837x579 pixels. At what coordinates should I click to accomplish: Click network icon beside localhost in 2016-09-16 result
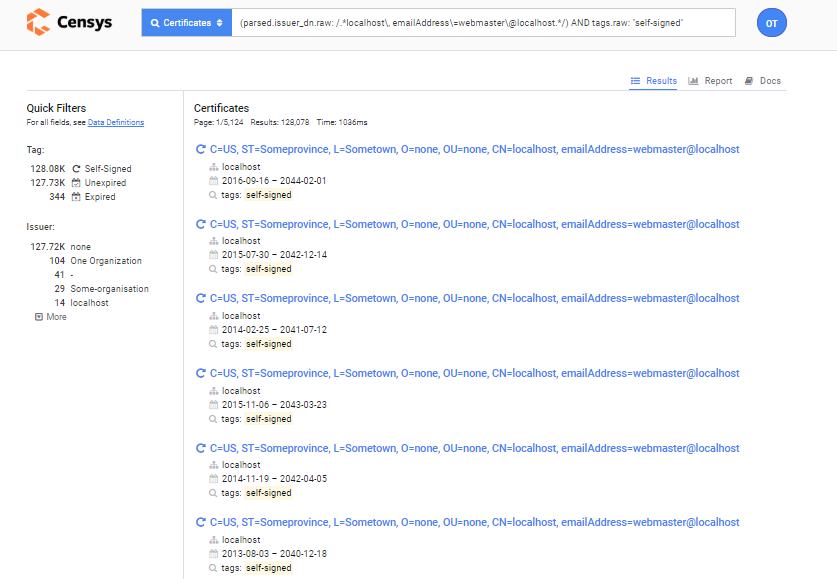214,167
